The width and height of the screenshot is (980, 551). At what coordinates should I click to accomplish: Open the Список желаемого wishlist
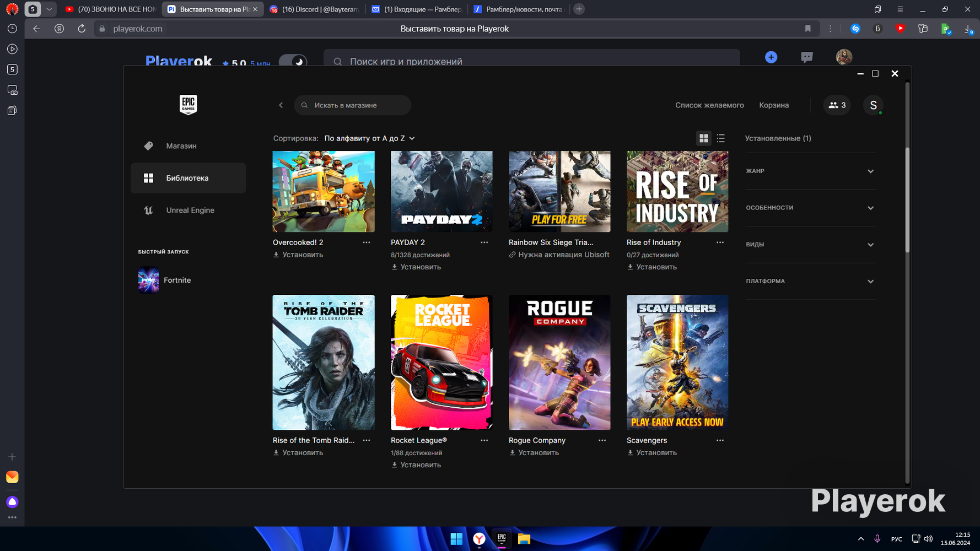709,105
